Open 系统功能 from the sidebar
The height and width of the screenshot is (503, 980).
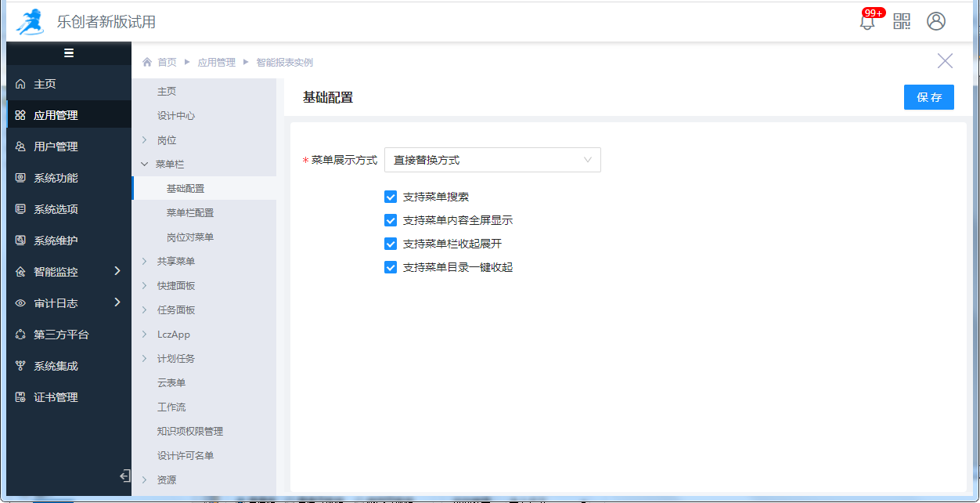tap(56, 178)
